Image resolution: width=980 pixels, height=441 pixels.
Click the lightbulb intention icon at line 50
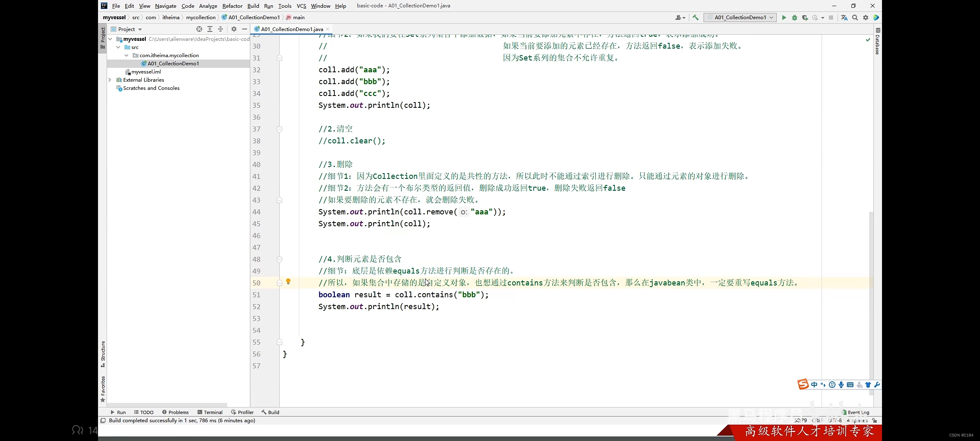pos(289,282)
